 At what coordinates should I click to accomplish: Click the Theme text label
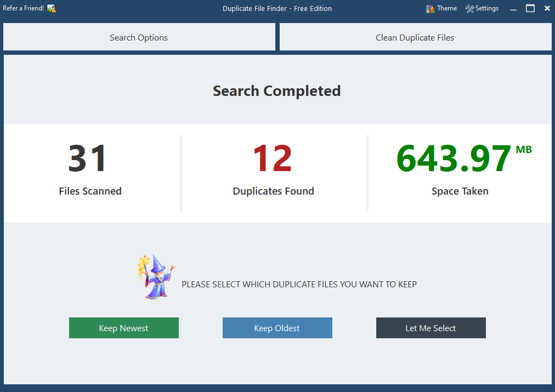447,8
